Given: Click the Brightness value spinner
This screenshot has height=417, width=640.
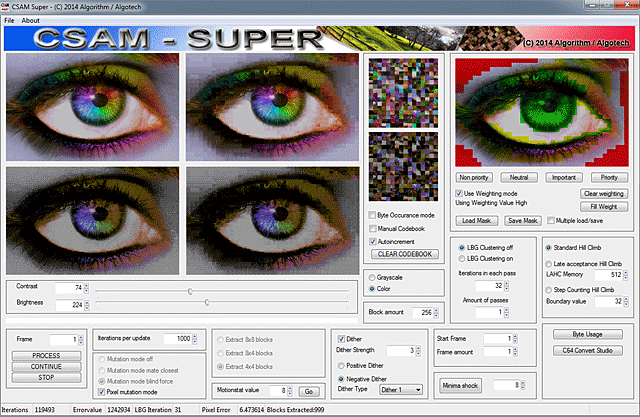Looking at the screenshot, I should coord(87,305).
